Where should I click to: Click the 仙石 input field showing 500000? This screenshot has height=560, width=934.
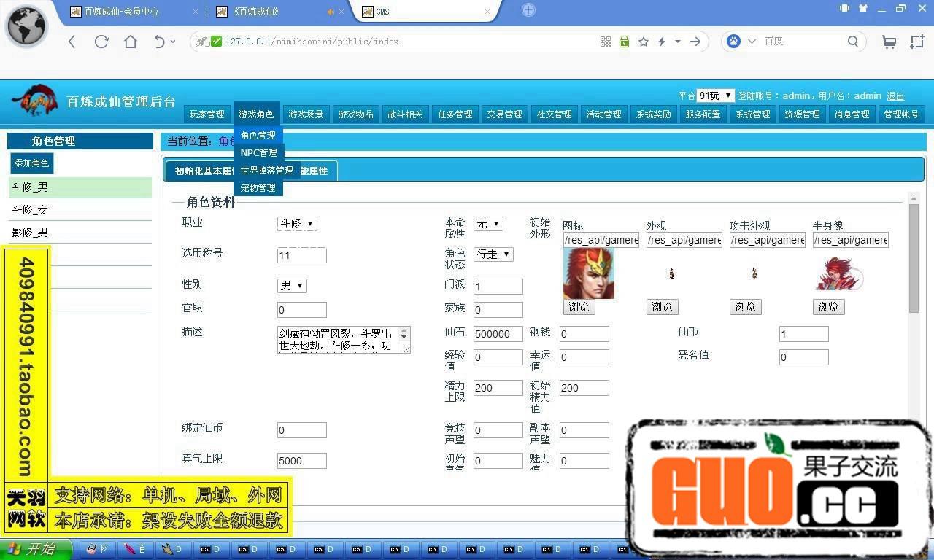click(x=498, y=334)
